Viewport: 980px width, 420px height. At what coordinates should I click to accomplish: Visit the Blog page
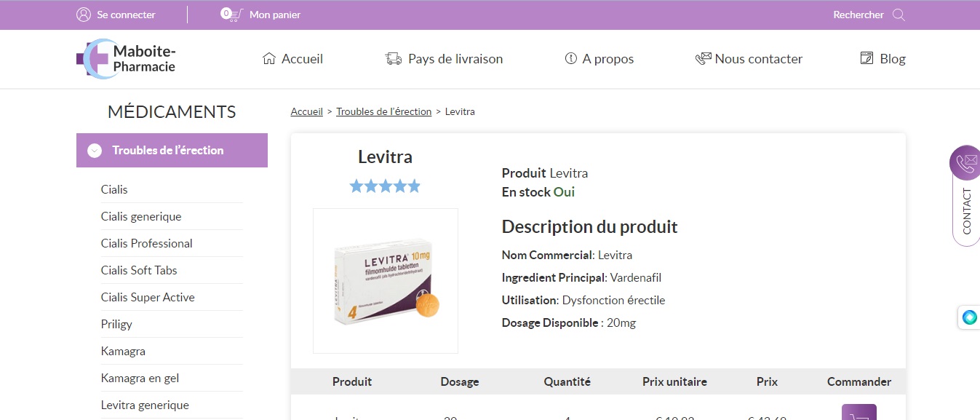point(883,59)
